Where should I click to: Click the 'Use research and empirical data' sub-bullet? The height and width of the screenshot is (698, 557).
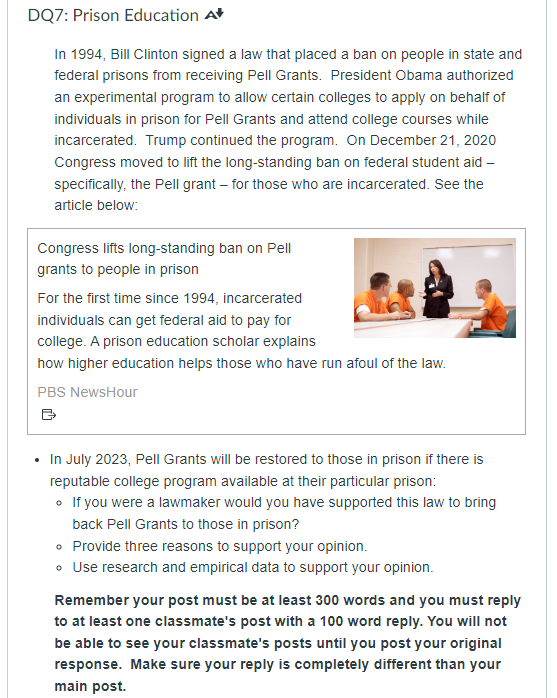click(253, 567)
